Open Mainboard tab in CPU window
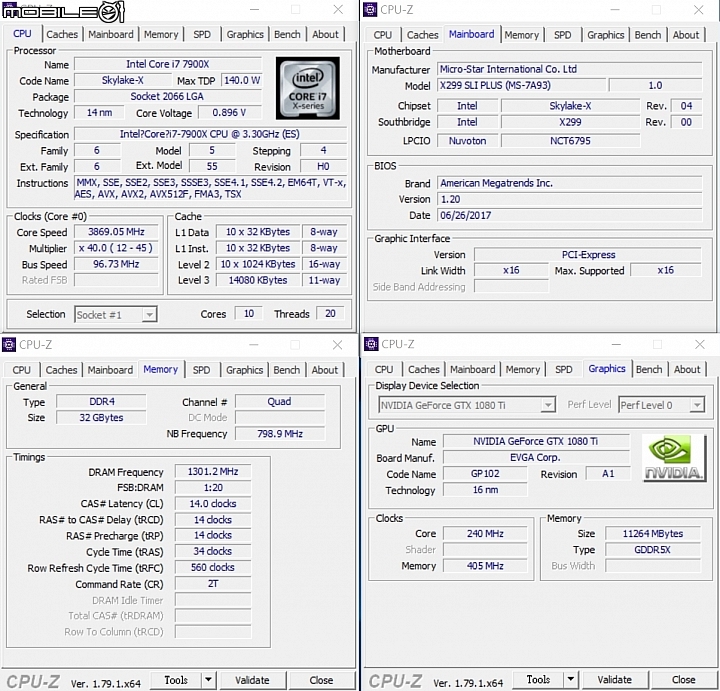The width and height of the screenshot is (720, 691). (111, 34)
